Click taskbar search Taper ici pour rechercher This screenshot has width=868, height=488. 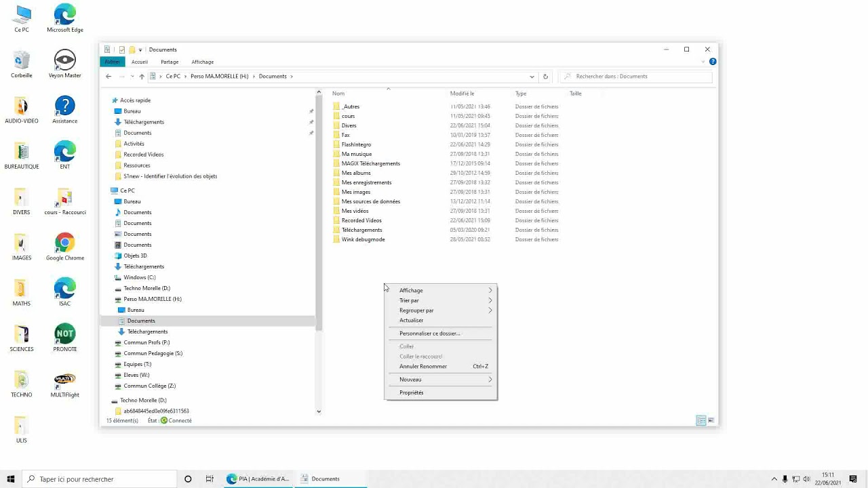[99, 479]
